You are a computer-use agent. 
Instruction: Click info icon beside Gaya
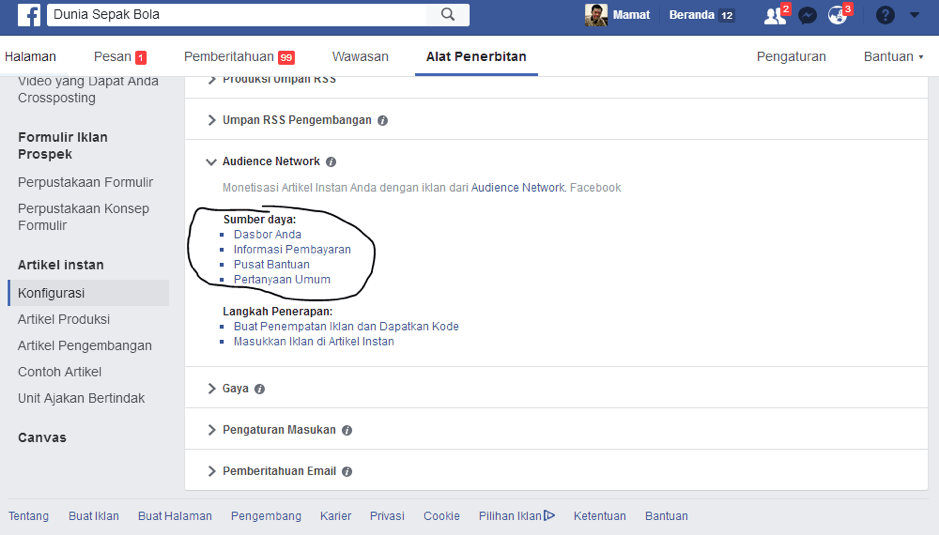(x=260, y=389)
